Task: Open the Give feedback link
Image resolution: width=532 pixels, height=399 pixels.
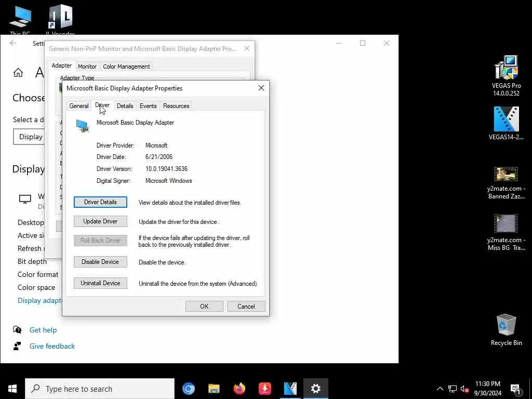Action: (x=52, y=346)
